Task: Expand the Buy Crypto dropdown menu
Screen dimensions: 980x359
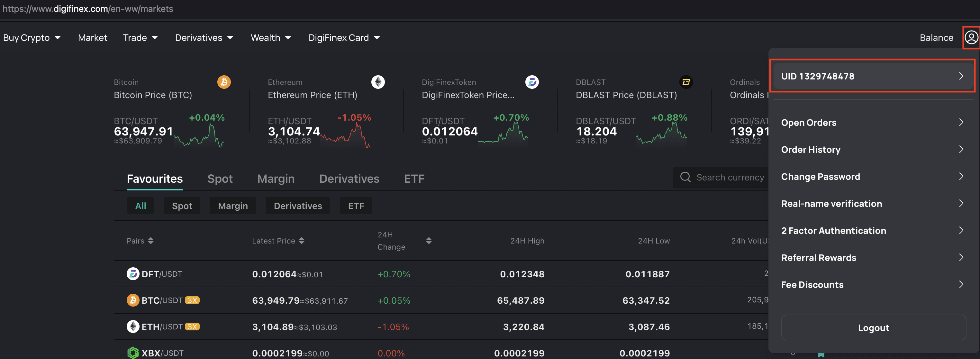Action: [32, 38]
